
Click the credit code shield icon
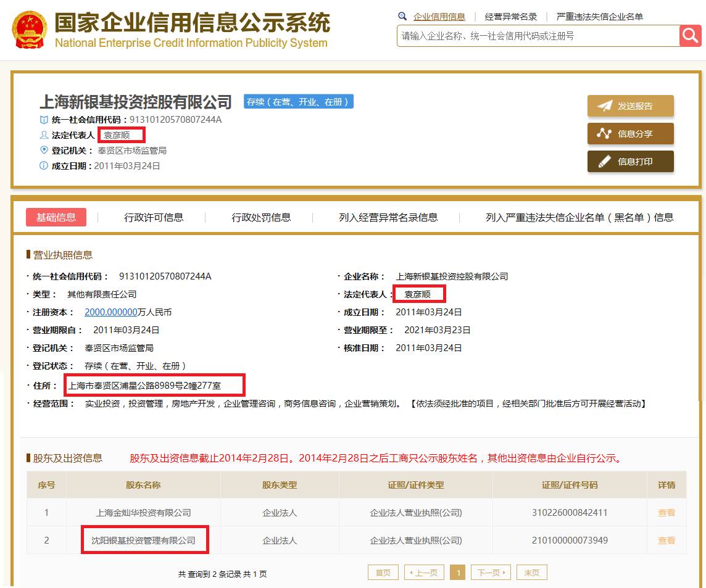point(44,120)
